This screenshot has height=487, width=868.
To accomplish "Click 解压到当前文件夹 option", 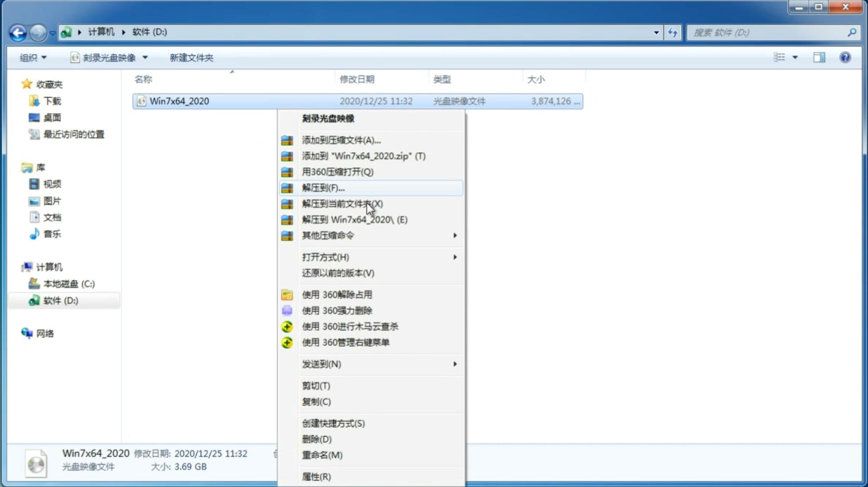I will pyautogui.click(x=342, y=203).
